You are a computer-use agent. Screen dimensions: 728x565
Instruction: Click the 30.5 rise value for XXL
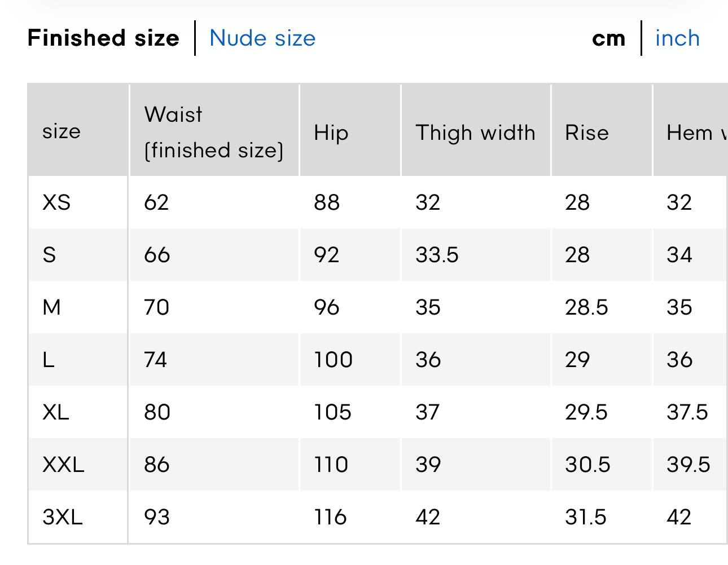point(587,464)
